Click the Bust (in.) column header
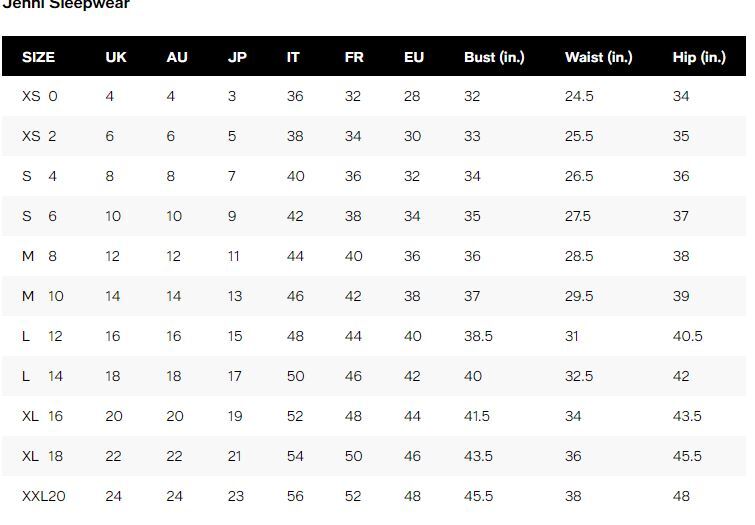 [x=494, y=57]
